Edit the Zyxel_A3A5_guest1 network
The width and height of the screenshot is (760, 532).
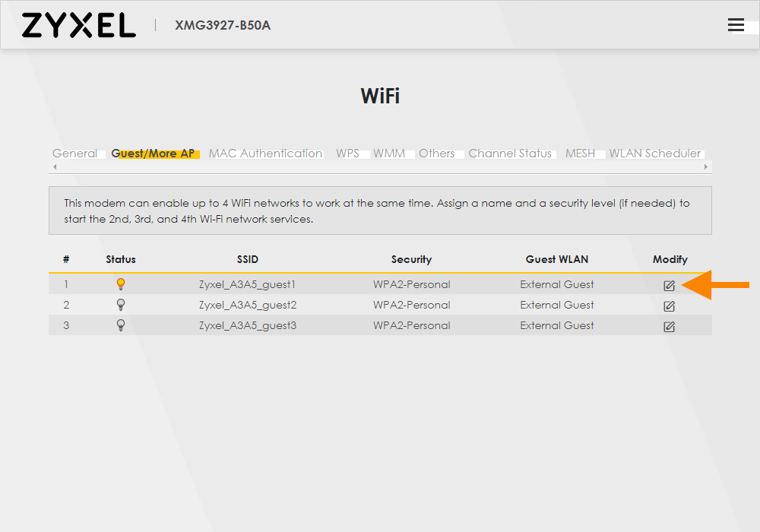[669, 286]
